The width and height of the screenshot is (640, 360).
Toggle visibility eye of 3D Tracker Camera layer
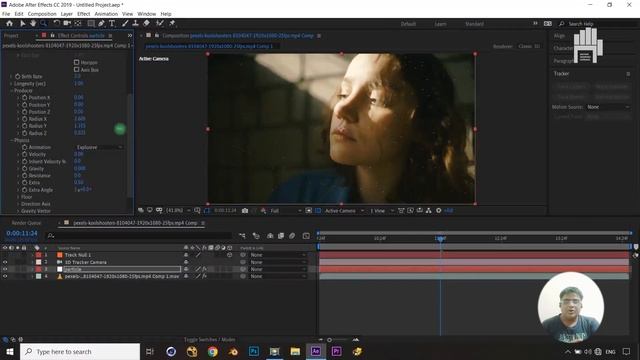(x=5, y=262)
